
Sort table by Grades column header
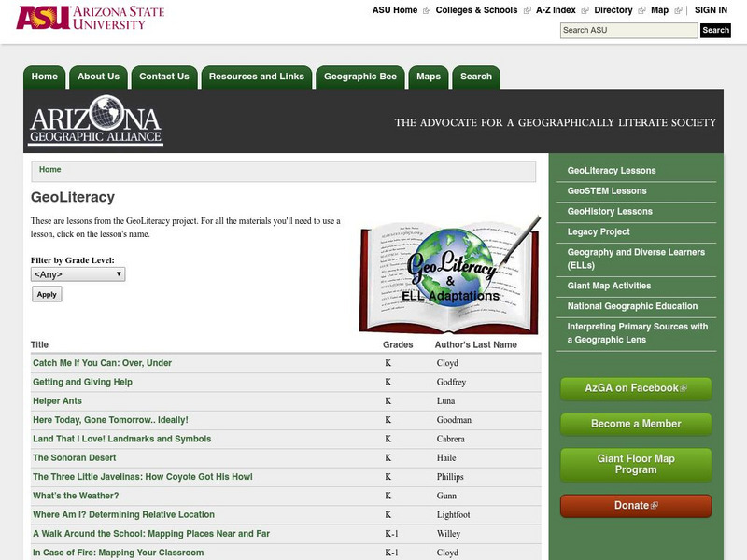click(398, 344)
